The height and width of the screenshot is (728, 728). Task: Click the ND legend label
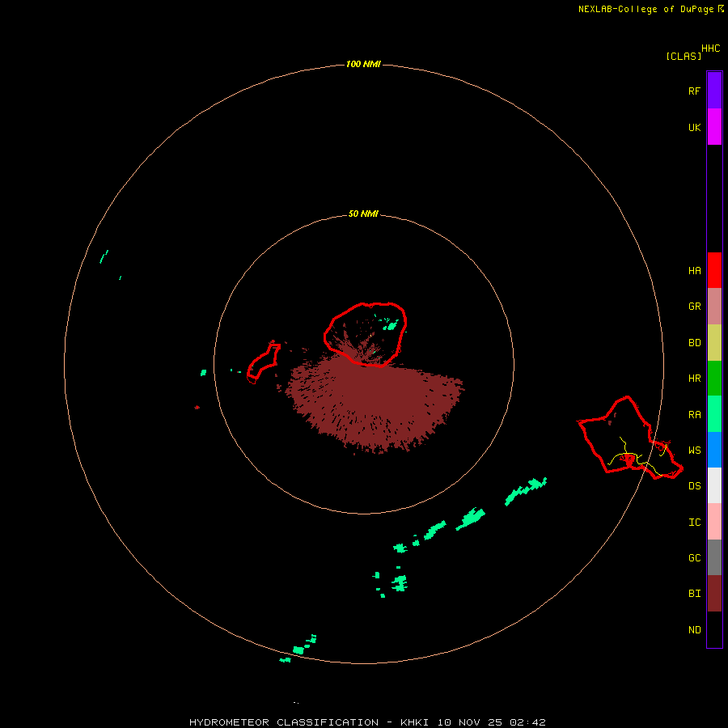[694, 630]
